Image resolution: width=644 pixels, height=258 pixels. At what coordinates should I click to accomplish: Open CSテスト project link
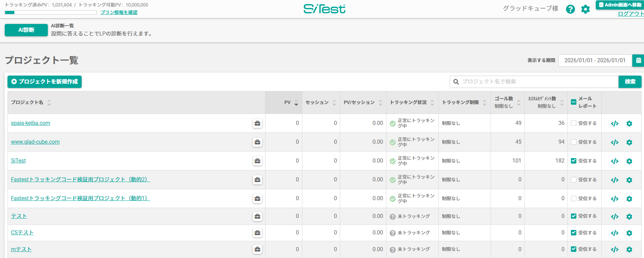[x=22, y=233]
